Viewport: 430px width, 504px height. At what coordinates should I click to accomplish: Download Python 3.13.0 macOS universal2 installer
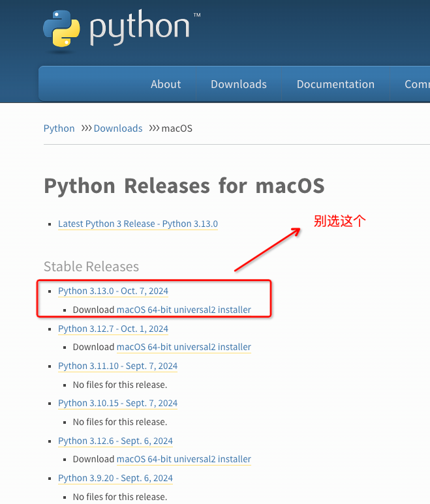[183, 310]
